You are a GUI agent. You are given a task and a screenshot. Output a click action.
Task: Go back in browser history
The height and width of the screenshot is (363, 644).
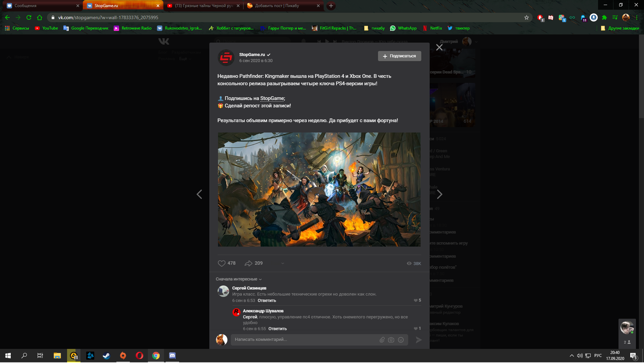point(7,17)
